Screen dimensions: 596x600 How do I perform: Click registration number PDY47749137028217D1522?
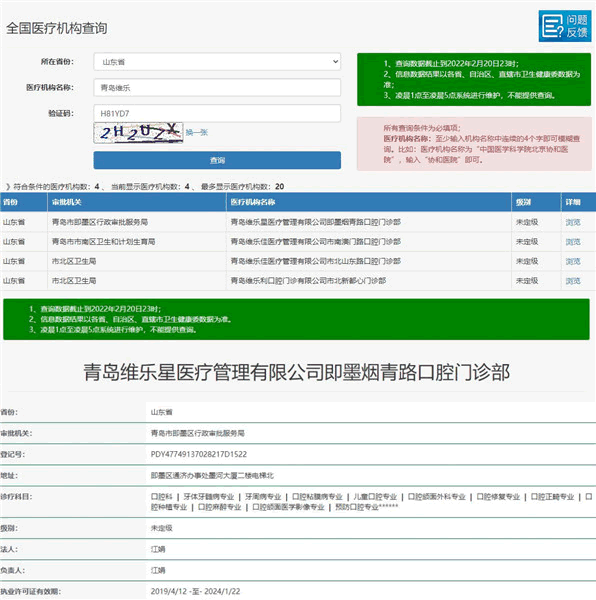pos(199,454)
